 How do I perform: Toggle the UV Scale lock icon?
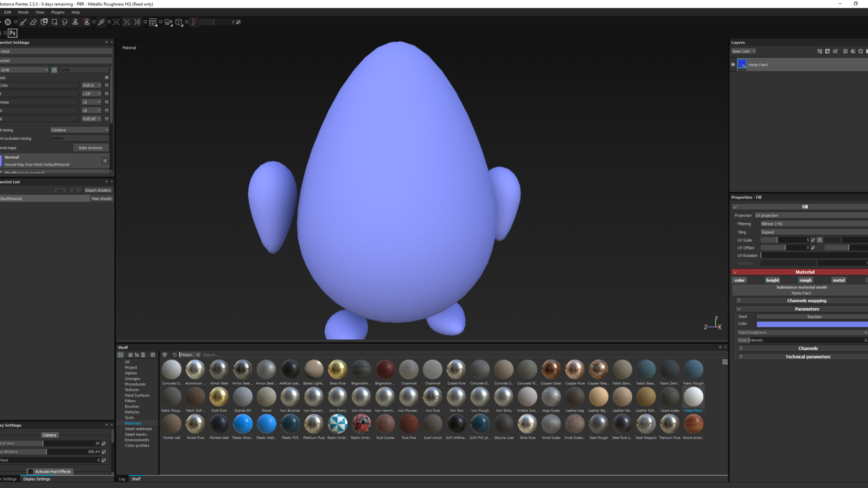pos(820,240)
